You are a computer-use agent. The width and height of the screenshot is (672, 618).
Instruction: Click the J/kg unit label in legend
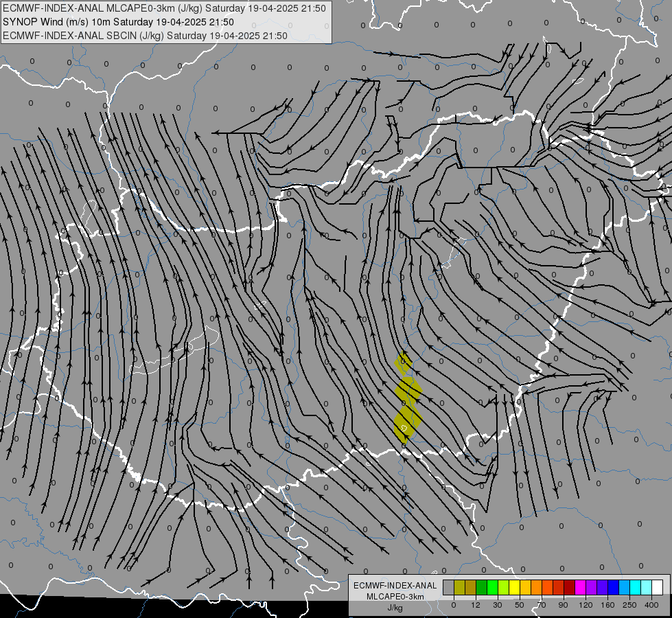coord(395,608)
